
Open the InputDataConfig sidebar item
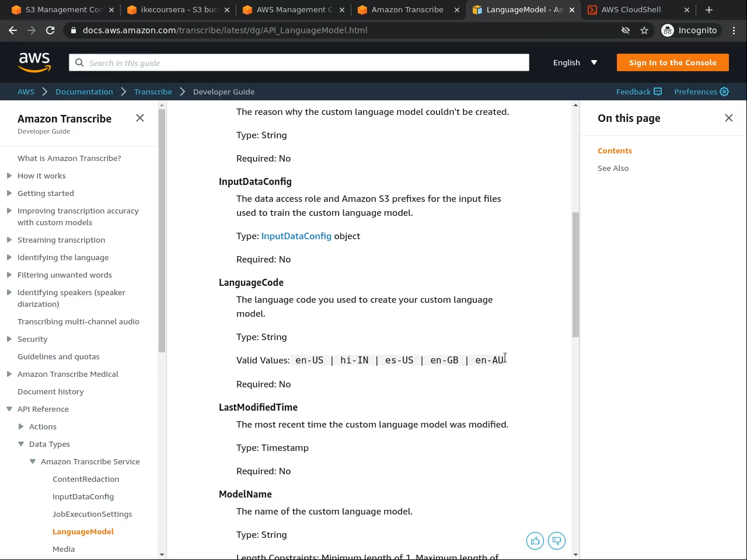click(83, 496)
